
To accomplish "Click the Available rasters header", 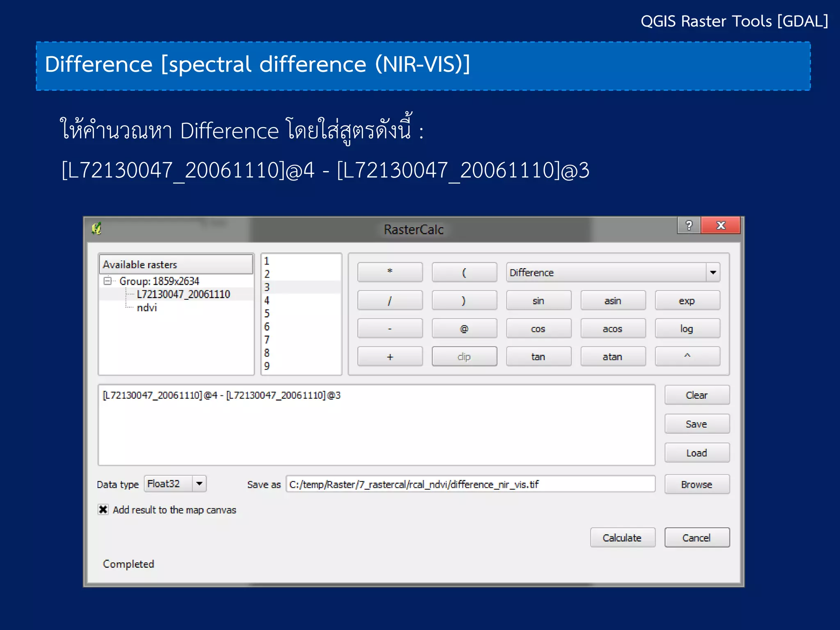I will tap(176, 265).
